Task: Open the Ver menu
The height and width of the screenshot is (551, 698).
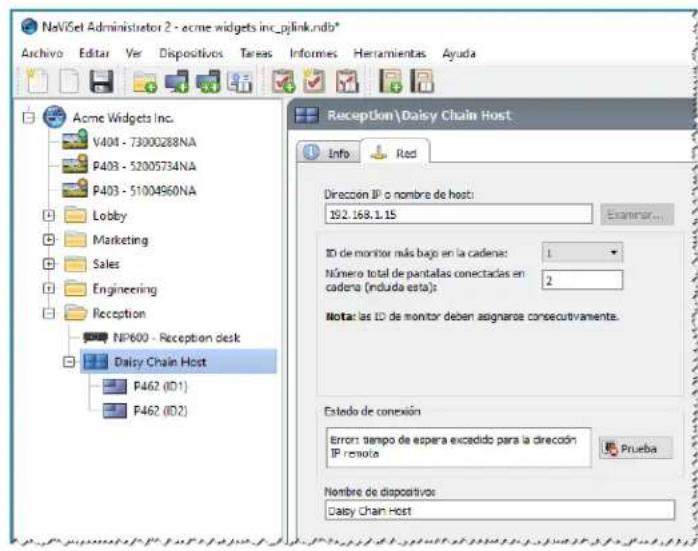Action: tap(134, 53)
